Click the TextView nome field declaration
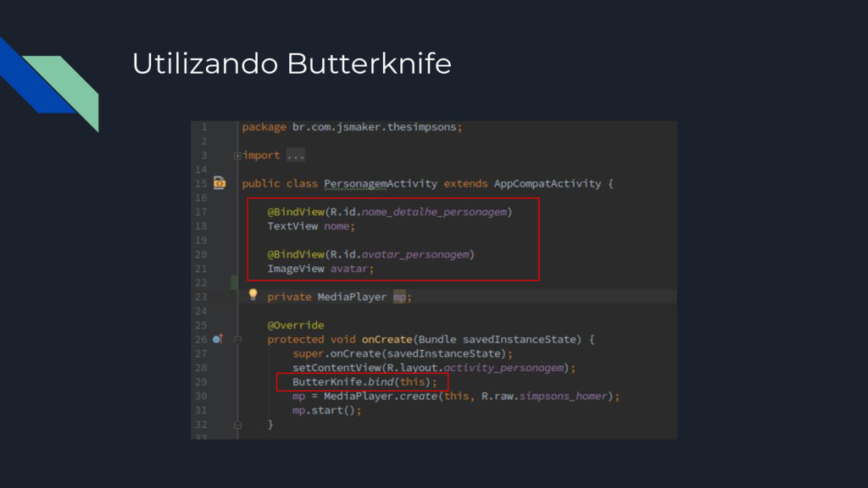Screen dimensions: 868x488 click(x=311, y=226)
